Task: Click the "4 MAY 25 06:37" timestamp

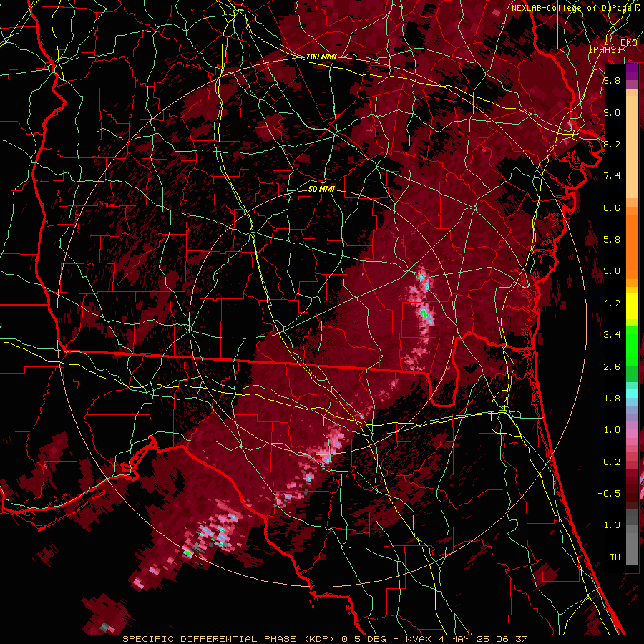Action: [x=484, y=639]
